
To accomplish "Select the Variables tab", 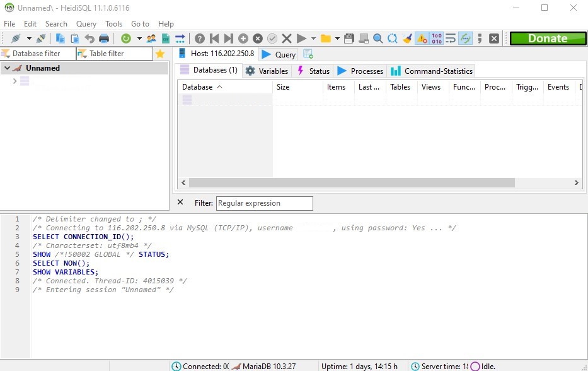I will click(x=267, y=71).
